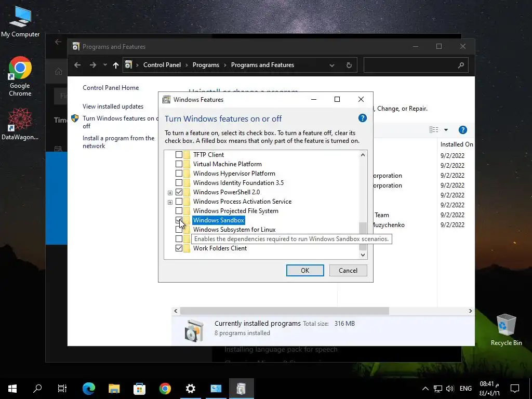Viewport: 532px width, 399px height.
Task: Enable Windows Hypervisor Platform checkbox
Action: (179, 174)
